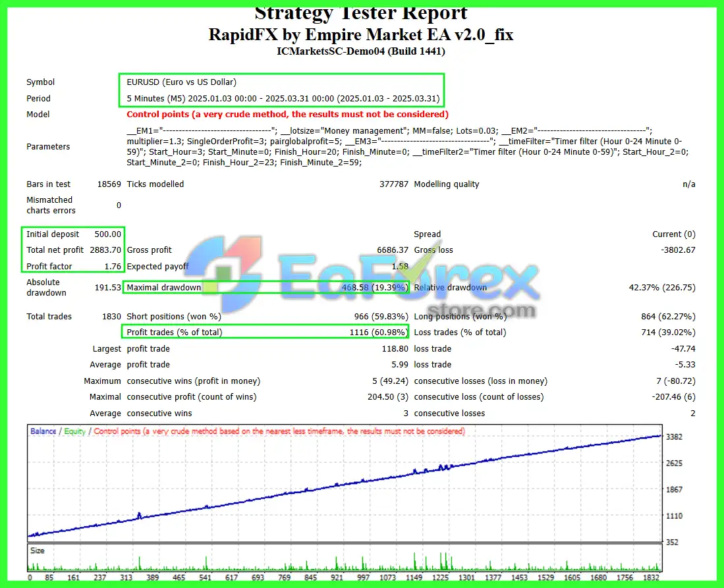Select Average loss trade value '-5.33'
The image size is (724, 588).
tap(685, 365)
